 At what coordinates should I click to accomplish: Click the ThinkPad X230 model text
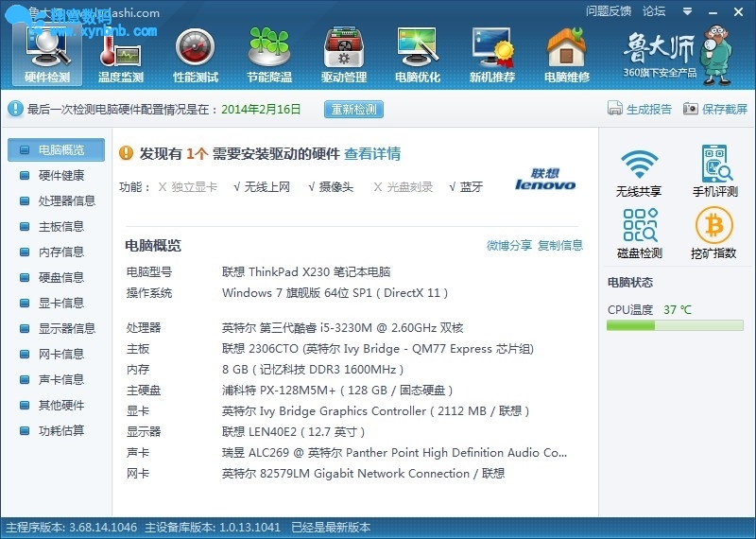tap(306, 272)
